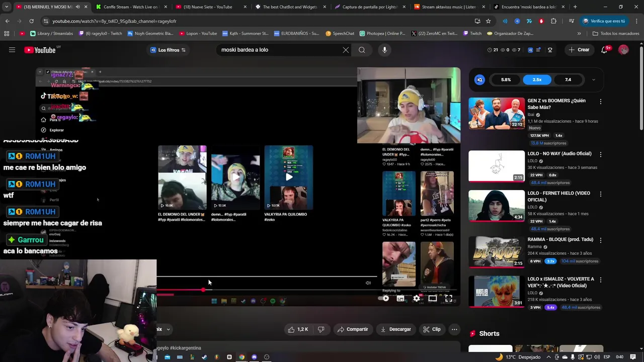Switch to Cenffe Stream browser tab
This screenshot has width=644, height=362.
click(131, 7)
